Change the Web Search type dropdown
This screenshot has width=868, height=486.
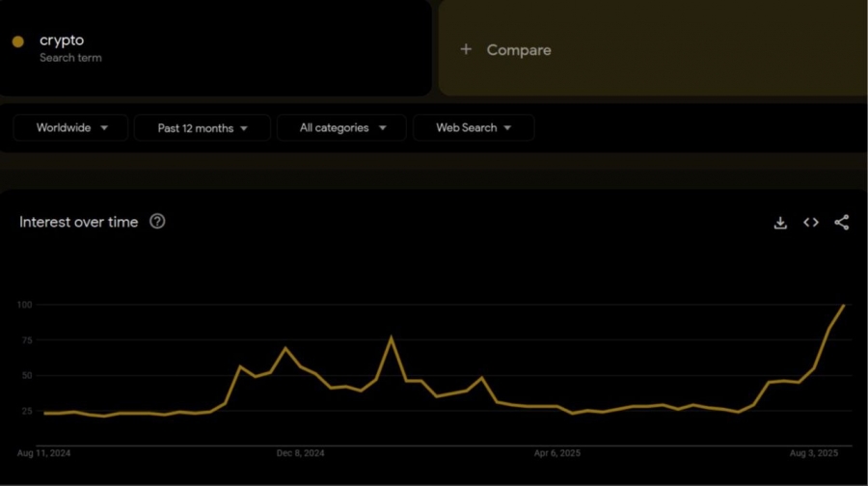473,127
